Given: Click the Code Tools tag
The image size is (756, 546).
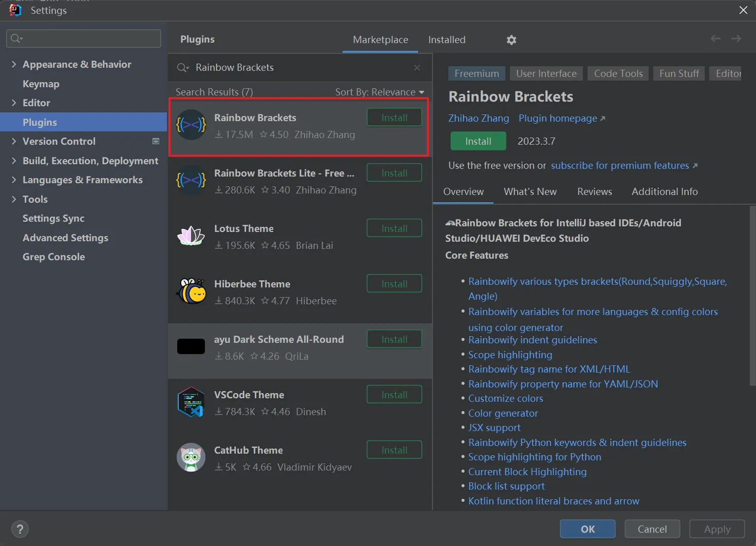Looking at the screenshot, I should [x=618, y=73].
